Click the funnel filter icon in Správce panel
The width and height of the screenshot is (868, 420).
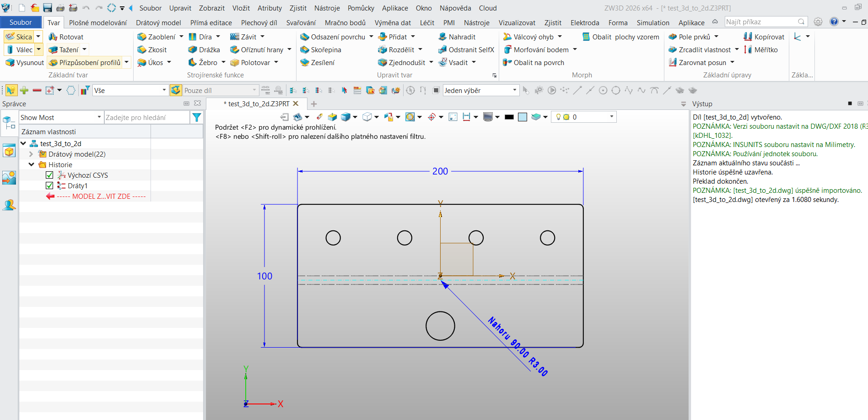pyautogui.click(x=197, y=117)
